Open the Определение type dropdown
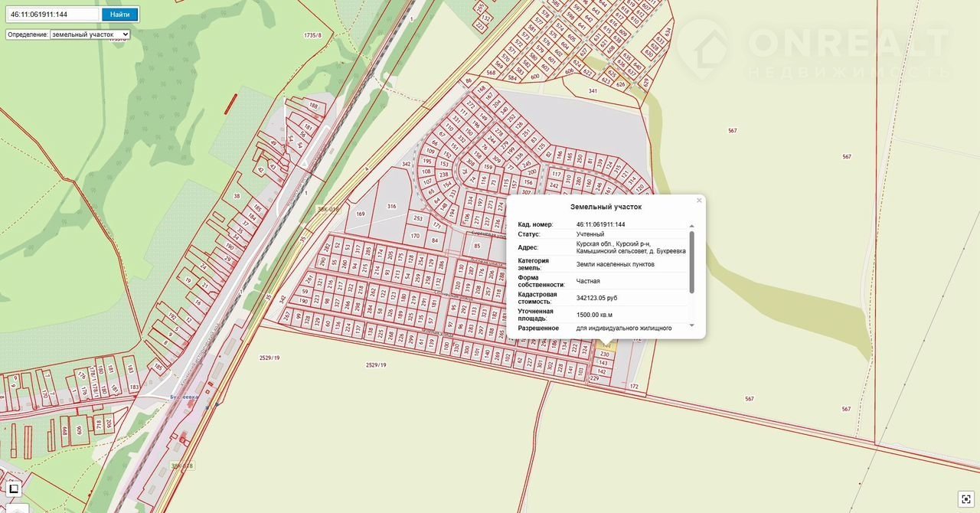980x513 pixels. click(x=90, y=34)
